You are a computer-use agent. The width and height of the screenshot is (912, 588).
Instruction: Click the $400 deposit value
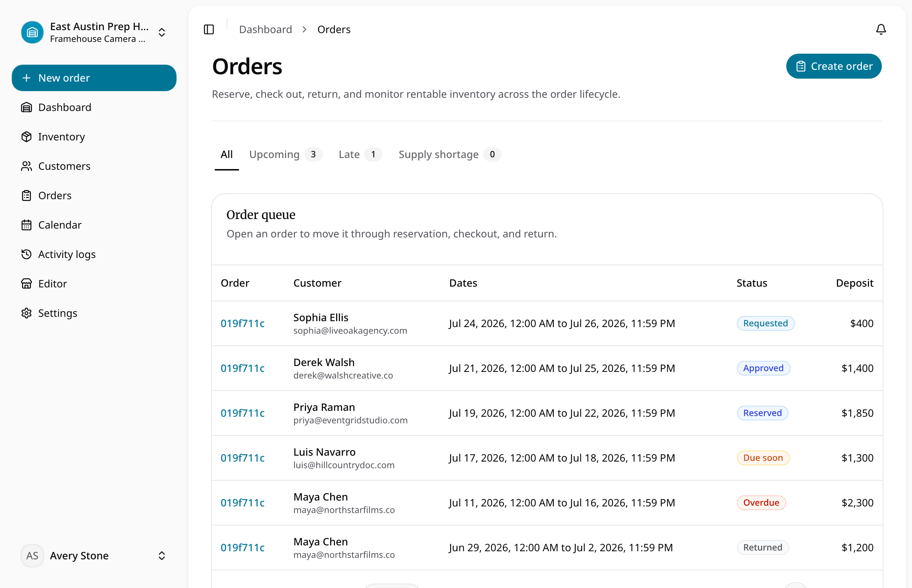(862, 323)
